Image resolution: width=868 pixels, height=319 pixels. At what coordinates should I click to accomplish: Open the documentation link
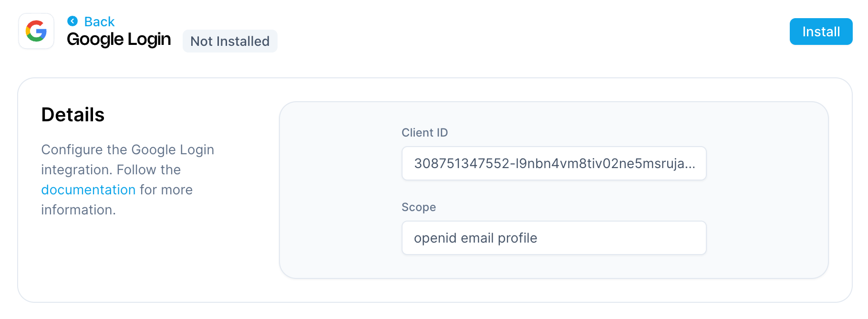[88, 190]
